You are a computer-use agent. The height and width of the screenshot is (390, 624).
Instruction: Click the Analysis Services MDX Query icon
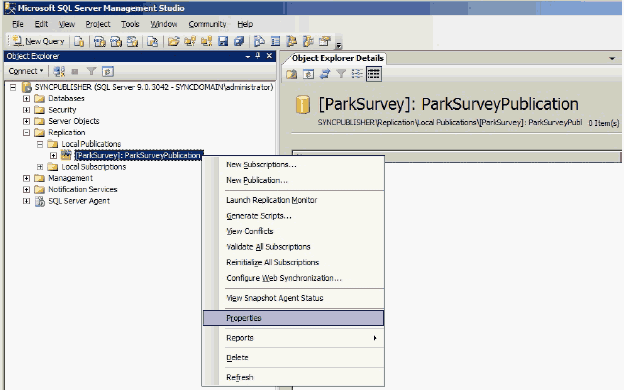point(99,41)
